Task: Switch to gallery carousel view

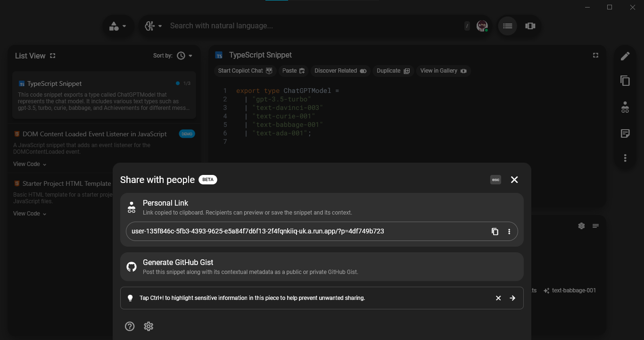Action: (x=530, y=26)
